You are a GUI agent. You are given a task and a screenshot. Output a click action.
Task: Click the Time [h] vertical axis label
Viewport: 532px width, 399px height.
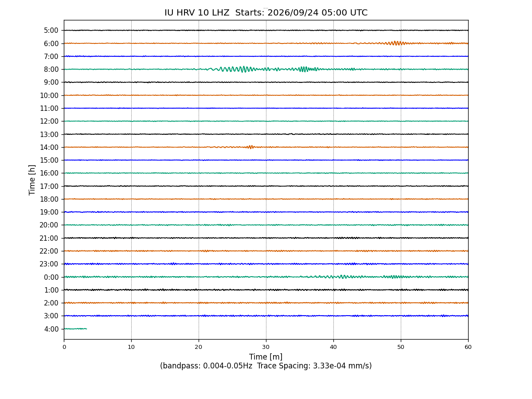tap(32, 180)
